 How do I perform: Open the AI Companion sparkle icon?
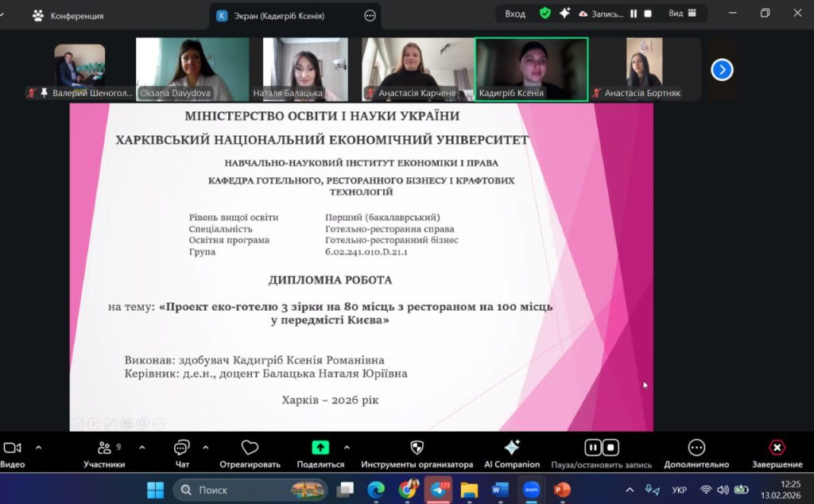[x=512, y=448]
